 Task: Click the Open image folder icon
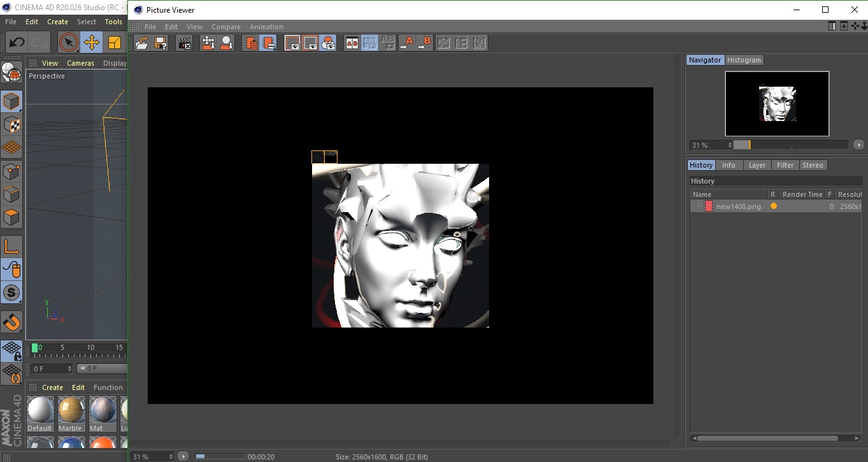142,43
